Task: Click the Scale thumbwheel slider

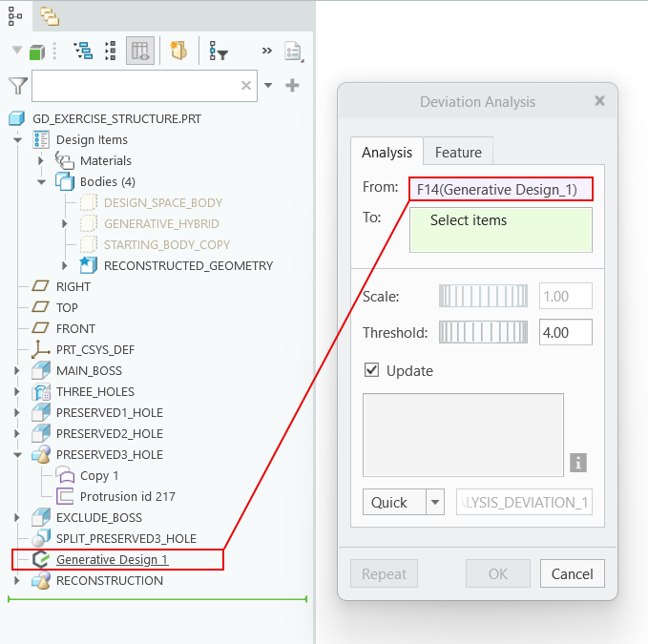Action: [x=483, y=296]
